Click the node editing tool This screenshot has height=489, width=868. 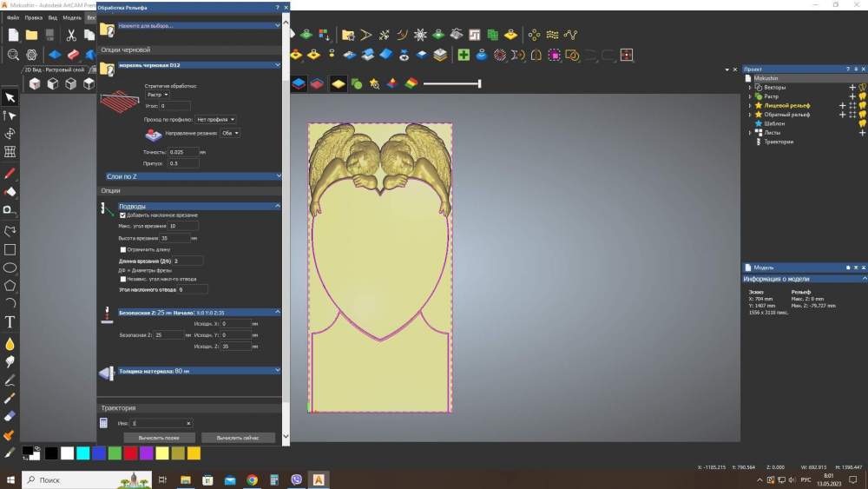click(10, 116)
